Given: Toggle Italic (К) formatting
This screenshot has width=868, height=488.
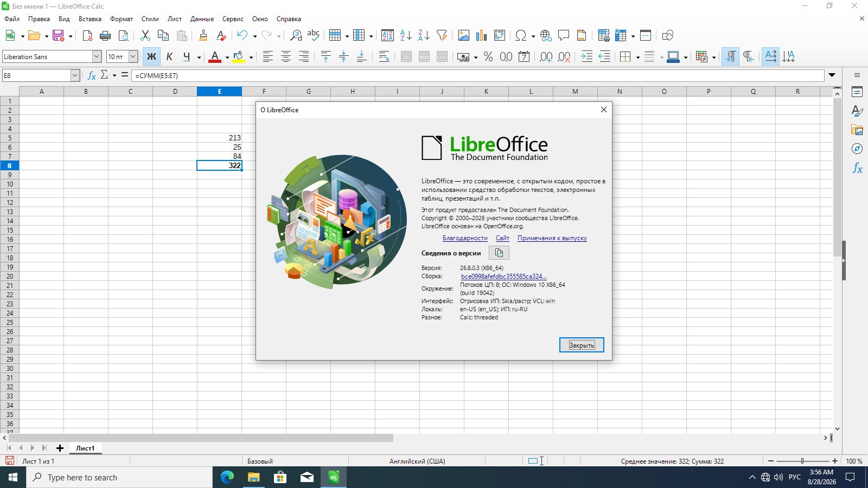Looking at the screenshot, I should pyautogui.click(x=169, y=57).
